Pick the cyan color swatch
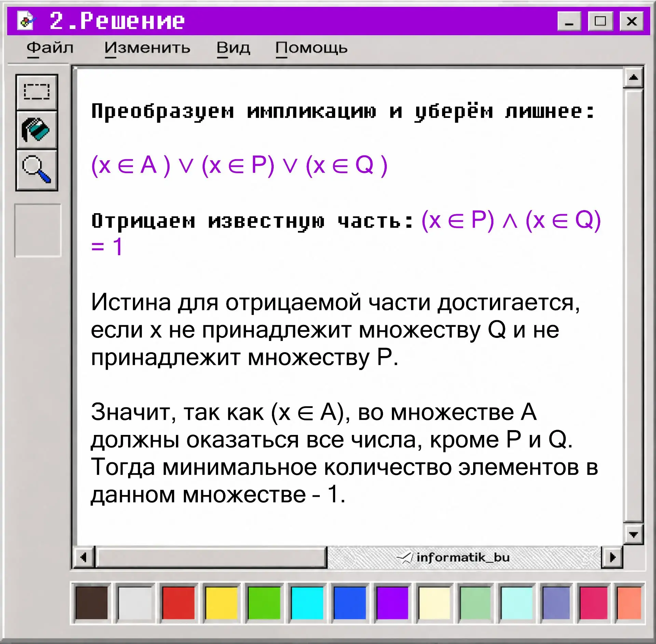The image size is (656, 644). click(x=307, y=603)
